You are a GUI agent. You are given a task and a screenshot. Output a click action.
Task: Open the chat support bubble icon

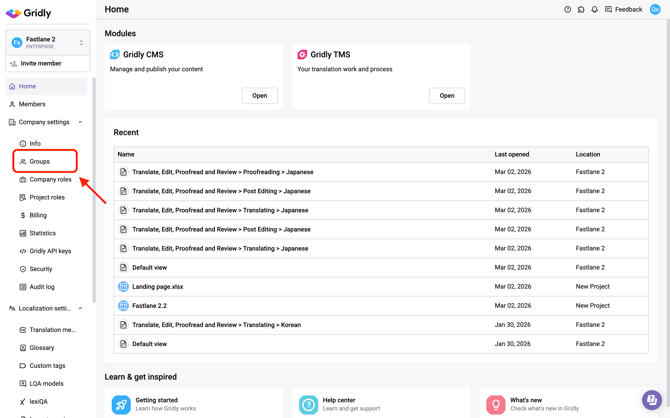pyautogui.click(x=651, y=400)
